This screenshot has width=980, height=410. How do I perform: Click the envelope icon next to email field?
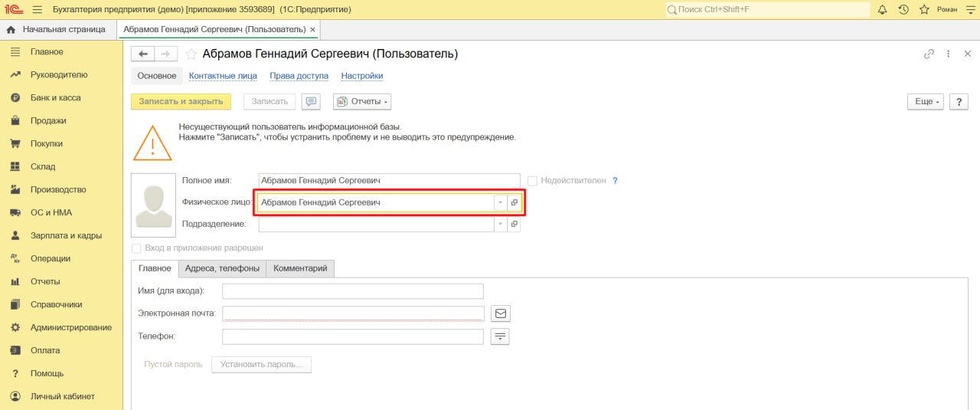click(x=501, y=313)
